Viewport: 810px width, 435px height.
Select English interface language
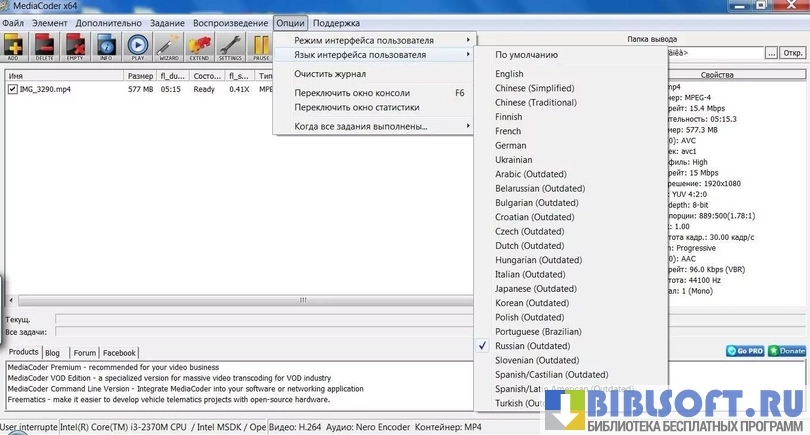[509, 74]
